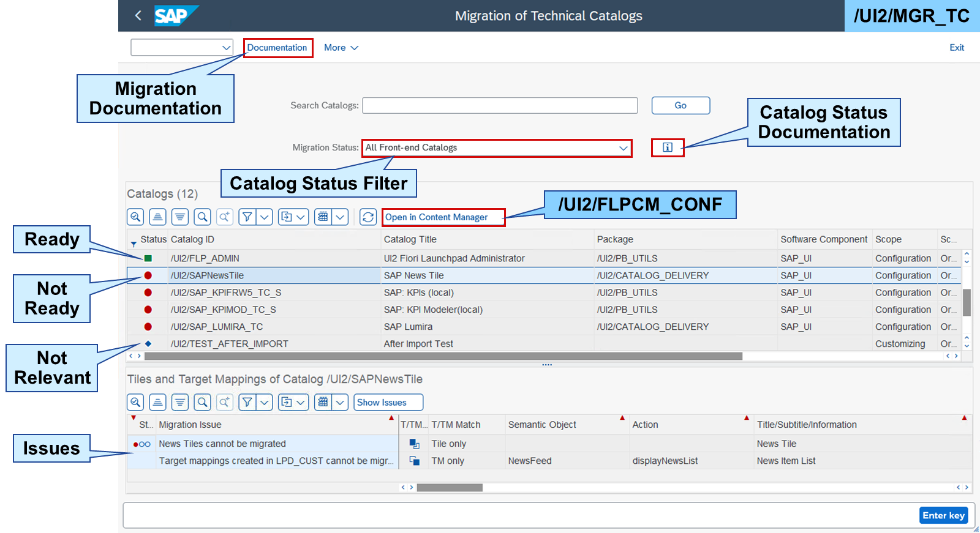The height and width of the screenshot is (533, 980).
Task: Click Find Next in Tiles toolbar
Action: point(225,402)
